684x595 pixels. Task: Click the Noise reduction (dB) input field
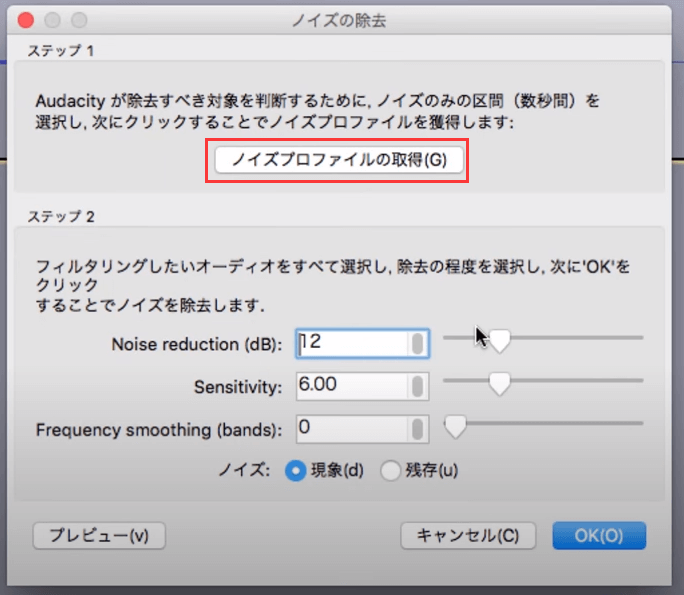click(x=363, y=344)
